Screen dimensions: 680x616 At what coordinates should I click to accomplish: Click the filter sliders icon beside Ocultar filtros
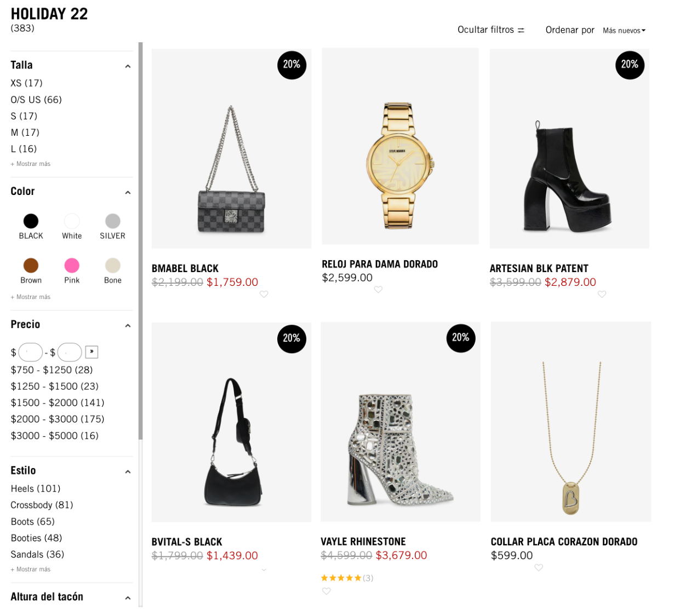click(x=521, y=30)
